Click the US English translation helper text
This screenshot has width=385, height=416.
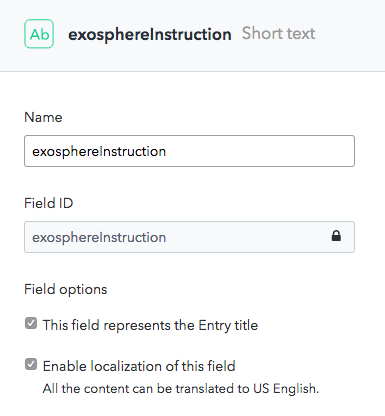coord(181,389)
